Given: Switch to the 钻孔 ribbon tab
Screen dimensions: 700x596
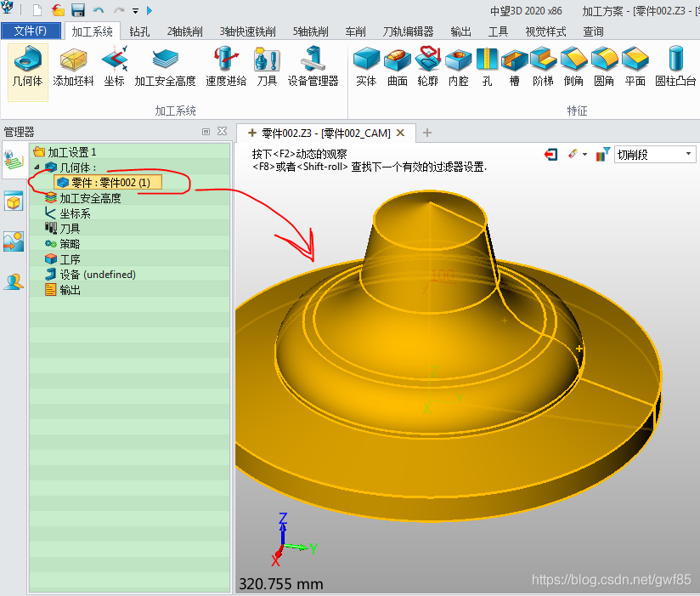Looking at the screenshot, I should click(140, 31).
